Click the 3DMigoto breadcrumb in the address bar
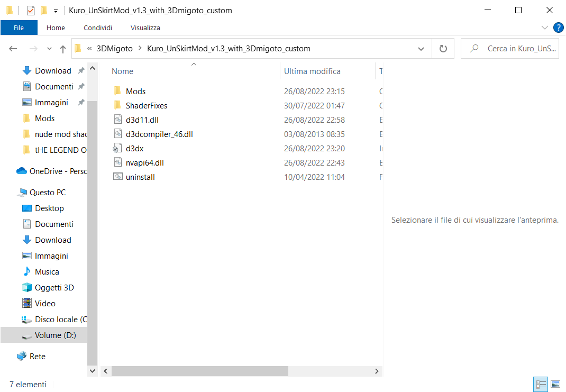566x392 pixels. (x=114, y=49)
